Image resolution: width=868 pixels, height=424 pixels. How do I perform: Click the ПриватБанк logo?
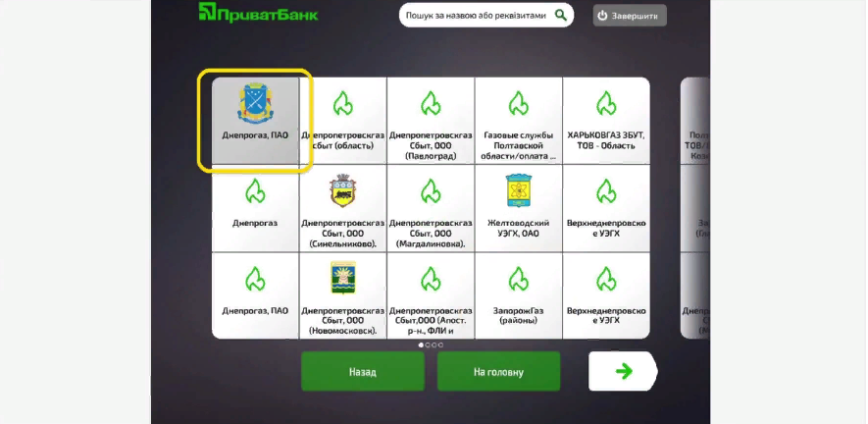coord(258,14)
